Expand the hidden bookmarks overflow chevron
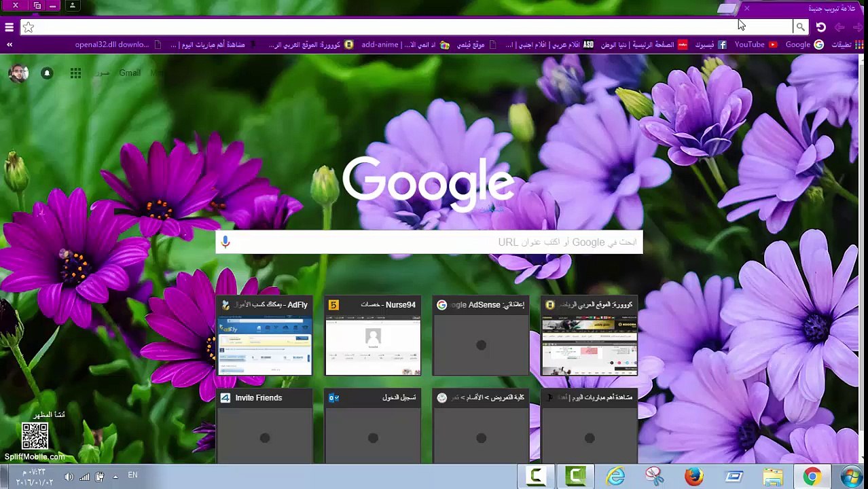The image size is (868, 489). tap(10, 45)
